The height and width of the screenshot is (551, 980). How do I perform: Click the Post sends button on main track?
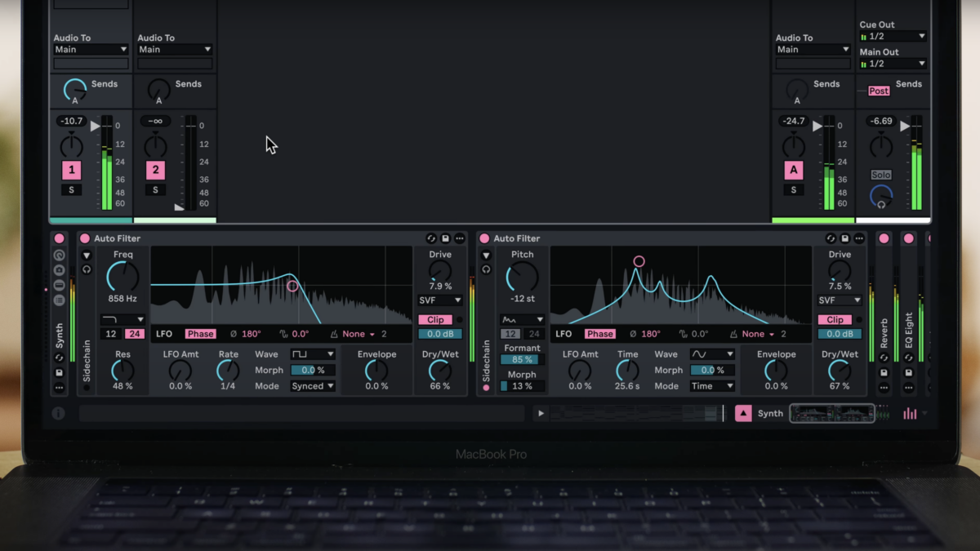[879, 91]
